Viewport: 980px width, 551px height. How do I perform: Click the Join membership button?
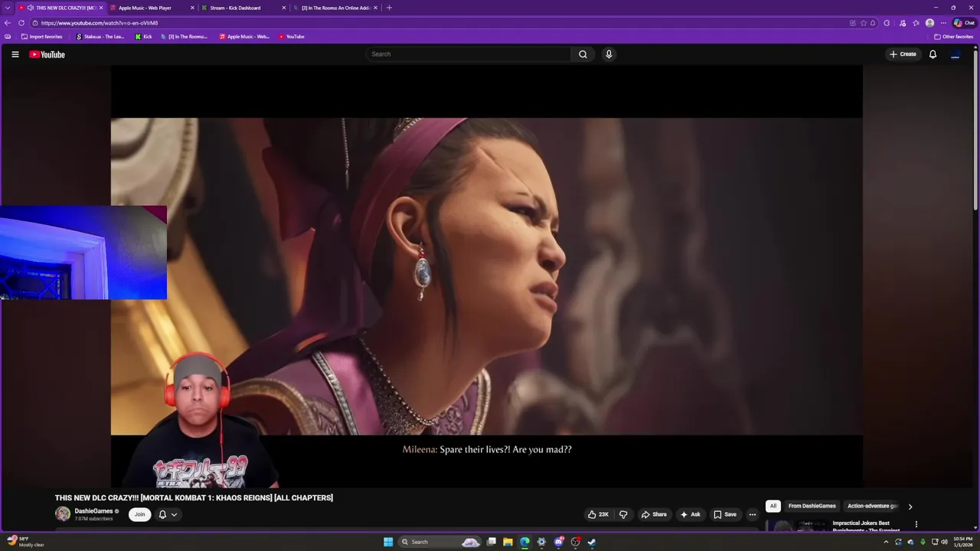tap(139, 514)
